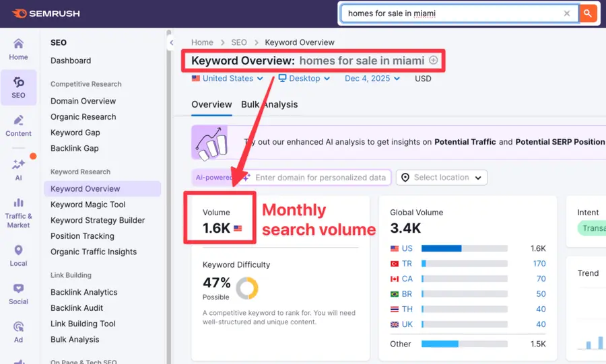
Task: Click the US flag in Global Volume
Action: tap(394, 248)
